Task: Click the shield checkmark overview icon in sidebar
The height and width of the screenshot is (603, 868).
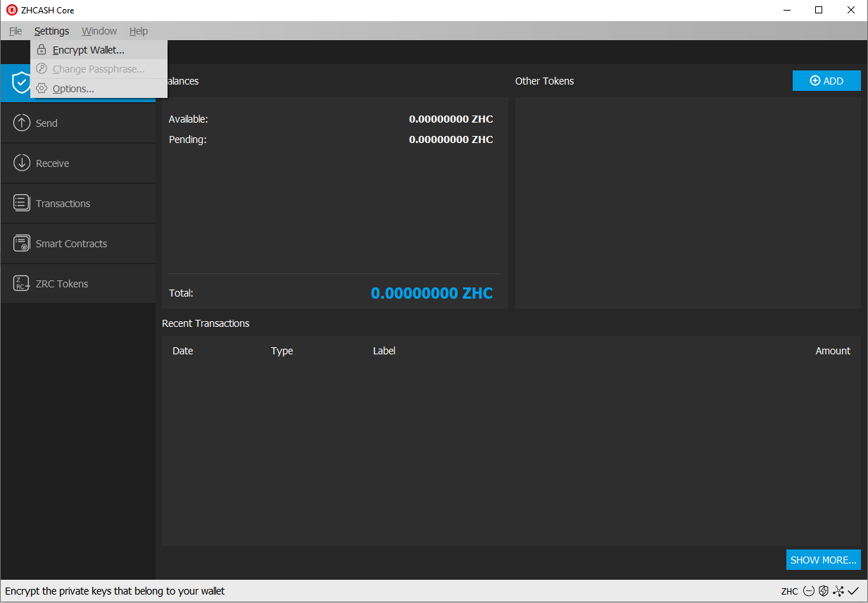Action: click(22, 82)
